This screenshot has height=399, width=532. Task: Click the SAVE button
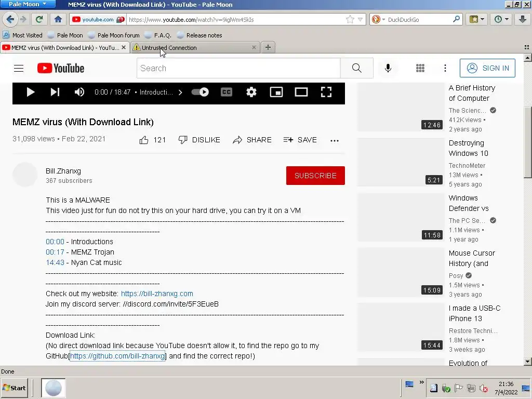coord(300,140)
